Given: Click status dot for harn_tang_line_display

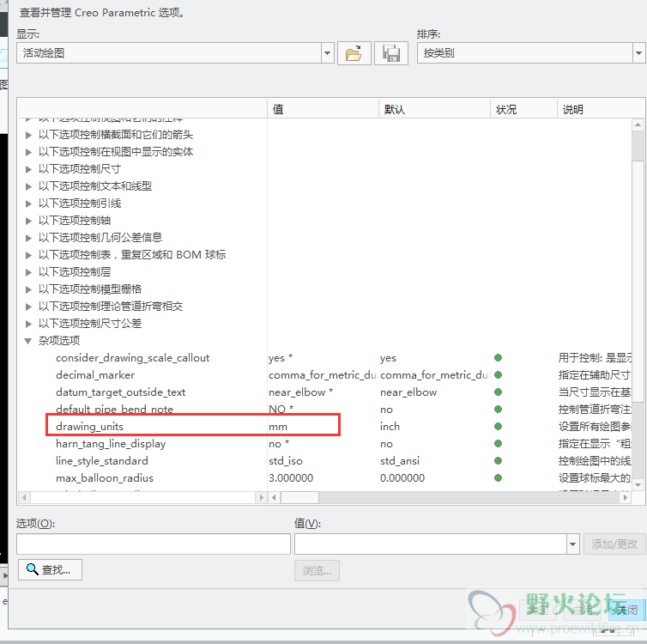Looking at the screenshot, I should [x=498, y=444].
